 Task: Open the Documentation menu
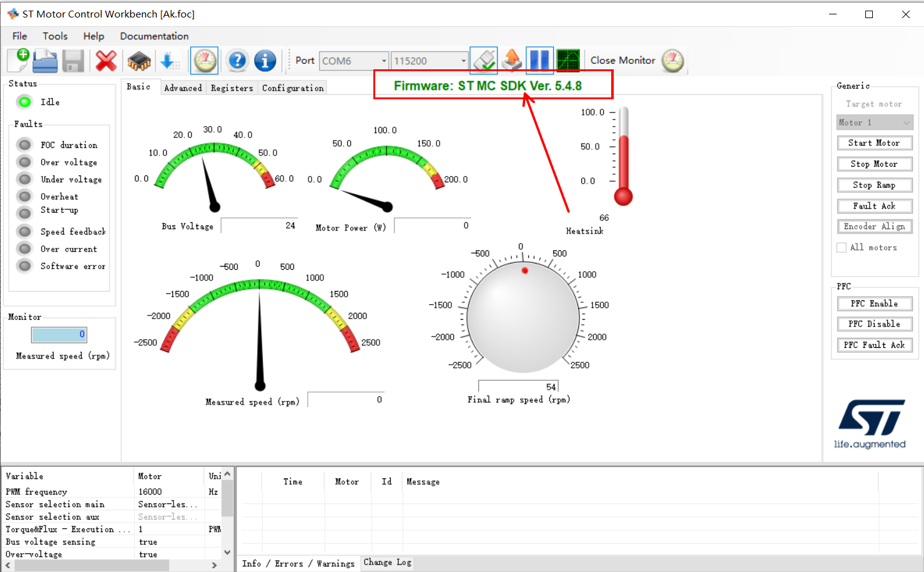tap(154, 36)
